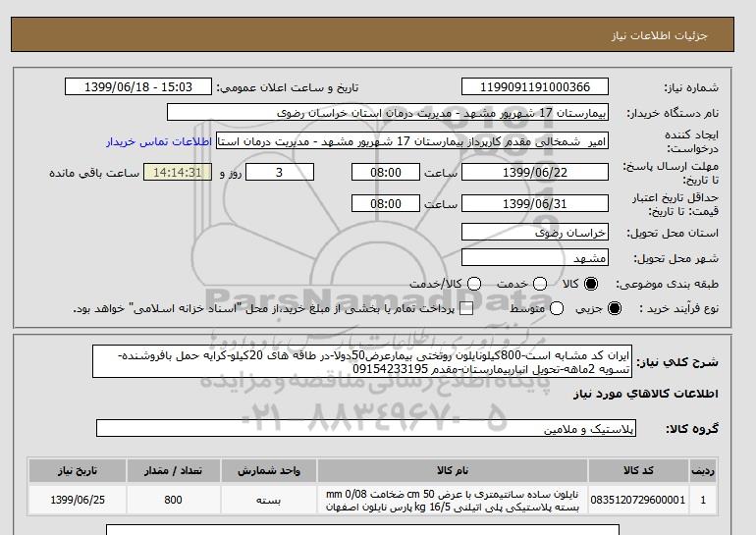Click the announcement date field 1399/06/18 - 15:03
This screenshot has width=756, height=535.
[x=138, y=87]
